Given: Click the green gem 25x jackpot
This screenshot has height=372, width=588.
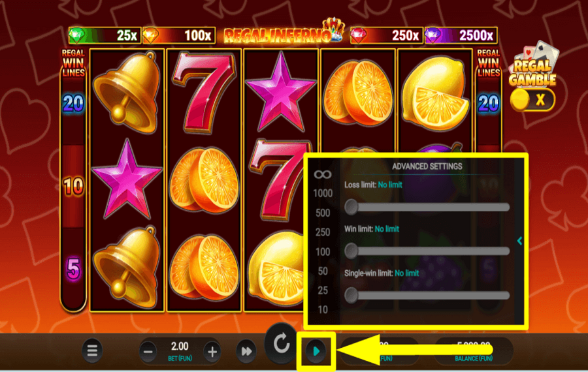Looking at the screenshot, I should 105,36.
